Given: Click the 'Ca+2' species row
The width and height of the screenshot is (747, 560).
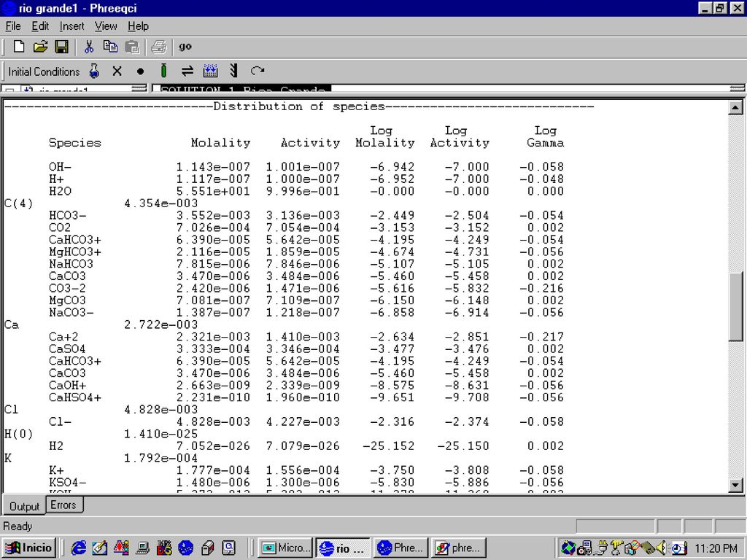Looking at the screenshot, I should tap(306, 337).
